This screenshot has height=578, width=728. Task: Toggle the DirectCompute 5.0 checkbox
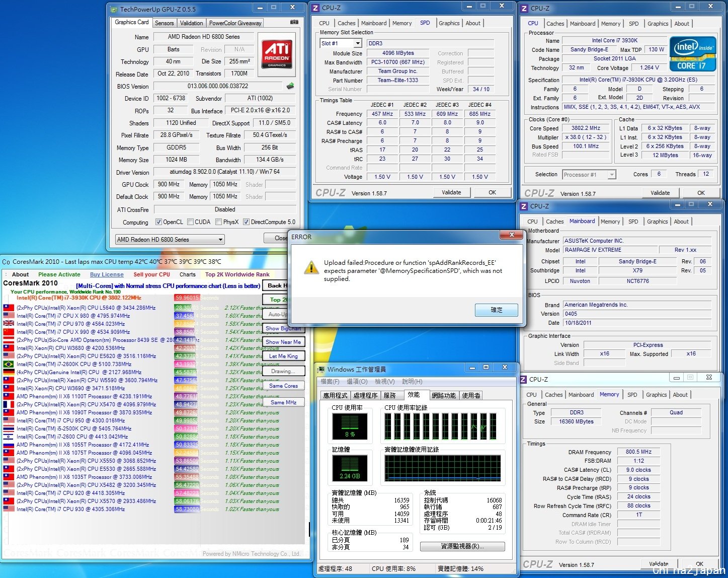pos(247,222)
